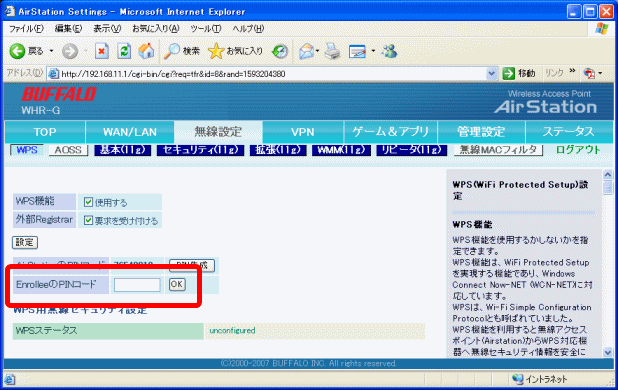This screenshot has height=390, width=618.
Task: Click the Mail envelope icon
Action: coord(307,51)
